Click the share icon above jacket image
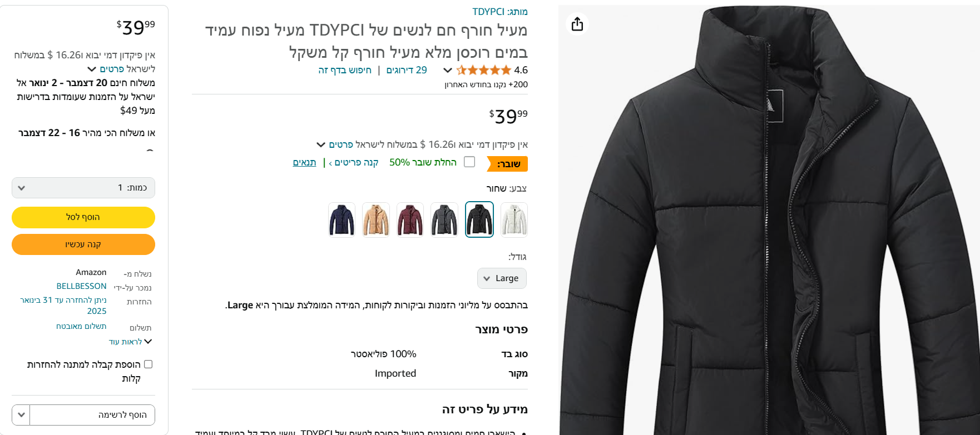980x435 pixels. (577, 24)
